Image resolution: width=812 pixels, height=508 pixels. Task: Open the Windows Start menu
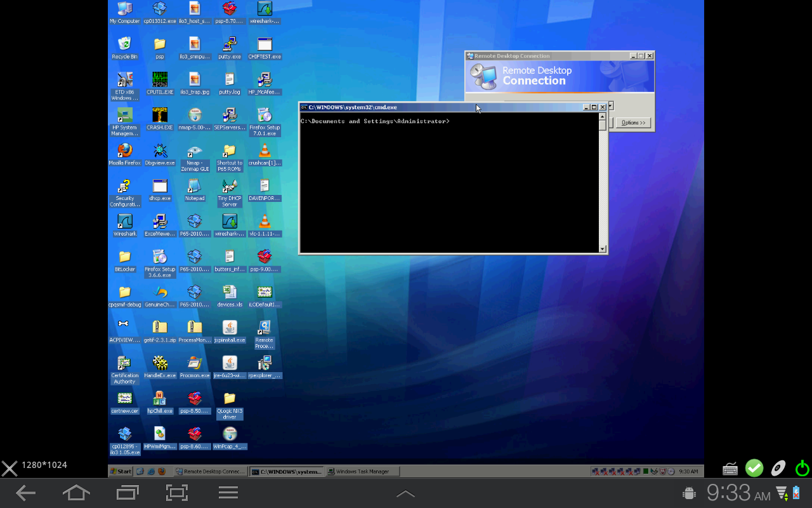121,471
